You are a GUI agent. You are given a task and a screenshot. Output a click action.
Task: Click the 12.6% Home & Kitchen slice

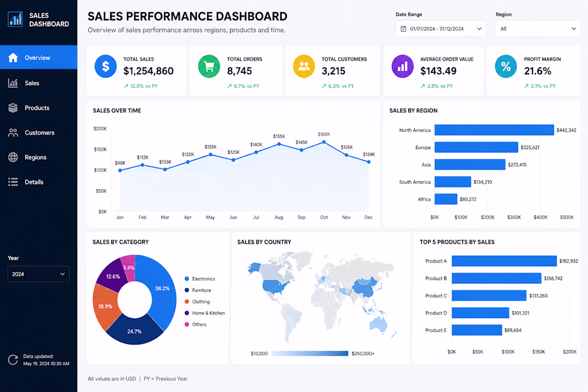112,276
